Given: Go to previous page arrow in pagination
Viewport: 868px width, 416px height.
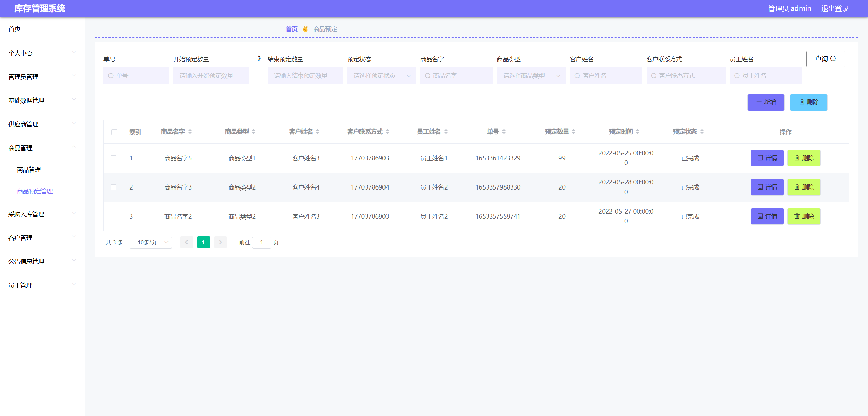Looking at the screenshot, I should point(186,242).
